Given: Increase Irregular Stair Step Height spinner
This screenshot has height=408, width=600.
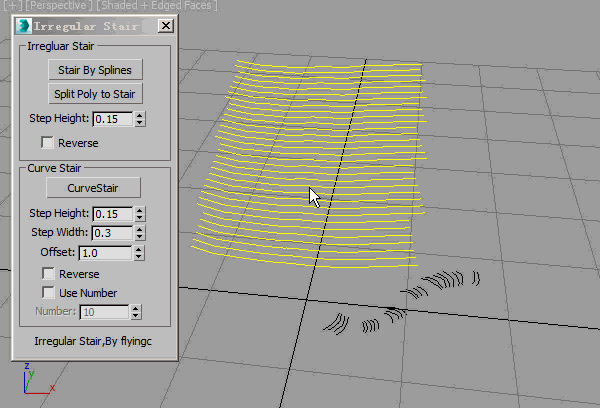Looking at the screenshot, I should 140,116.
